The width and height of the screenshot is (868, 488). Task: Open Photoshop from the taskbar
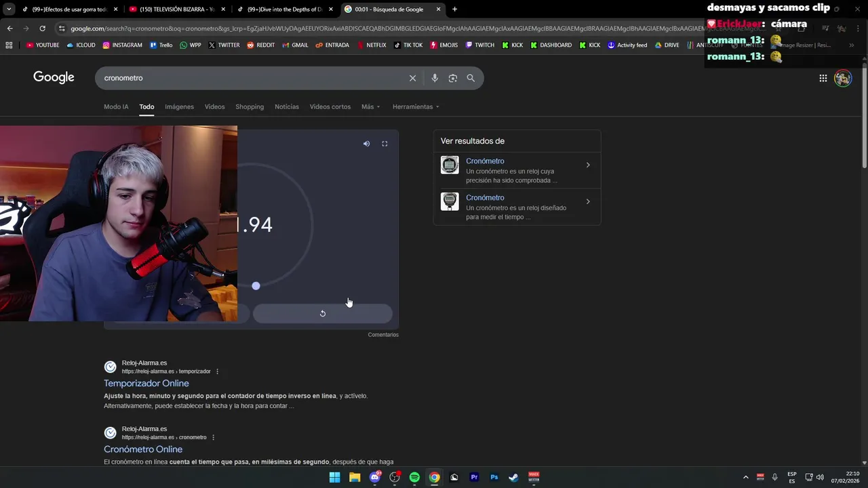[x=494, y=477]
